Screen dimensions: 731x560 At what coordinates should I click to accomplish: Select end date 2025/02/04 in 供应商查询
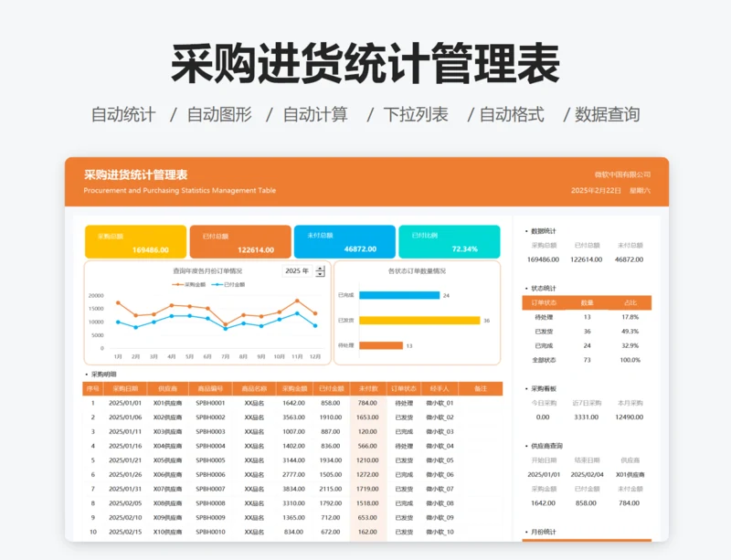587,475
